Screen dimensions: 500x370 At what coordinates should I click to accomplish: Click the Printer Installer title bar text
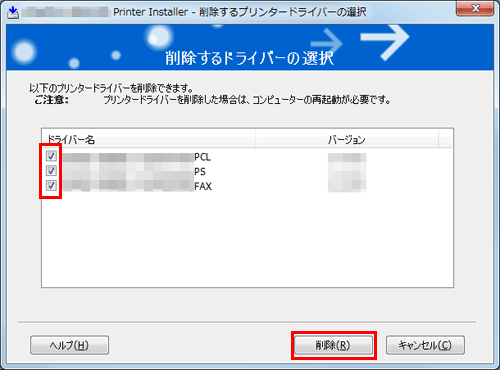tap(239, 12)
